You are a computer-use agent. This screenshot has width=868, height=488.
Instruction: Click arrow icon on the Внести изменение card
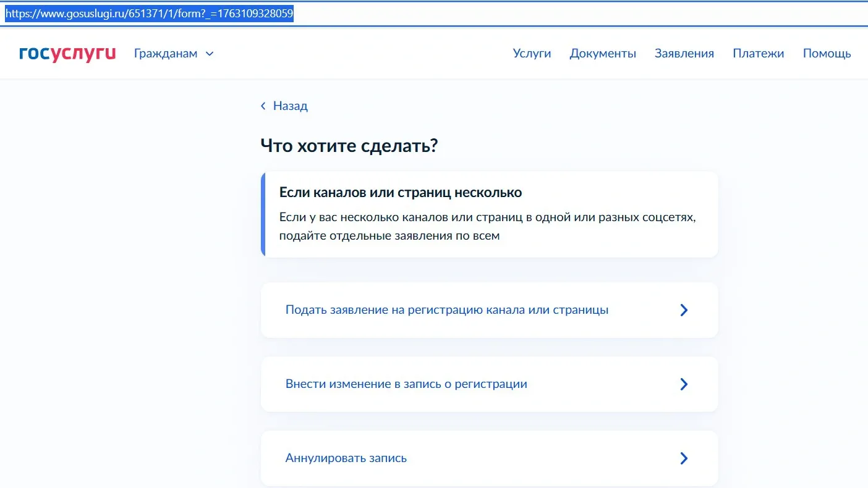(684, 384)
